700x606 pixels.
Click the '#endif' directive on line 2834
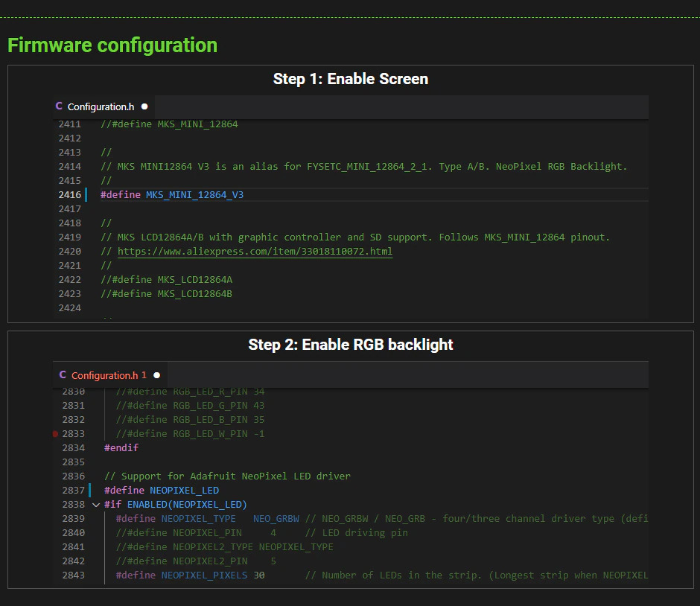coord(121,447)
